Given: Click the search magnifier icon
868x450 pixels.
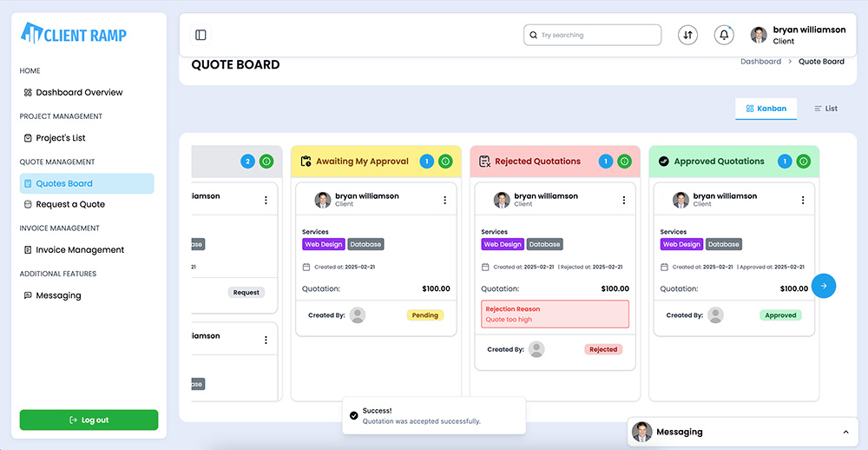Looking at the screenshot, I should click(x=533, y=35).
